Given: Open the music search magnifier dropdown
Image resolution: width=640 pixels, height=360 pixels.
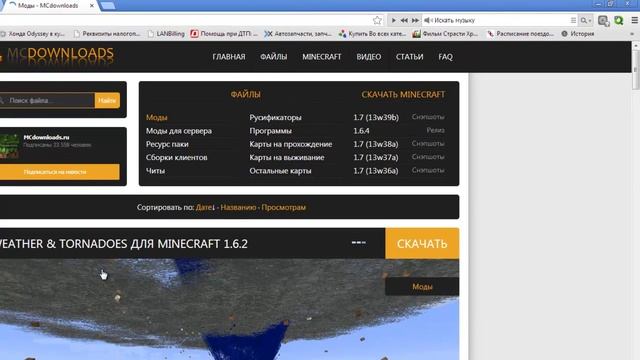Looking at the screenshot, I should coord(586,20).
